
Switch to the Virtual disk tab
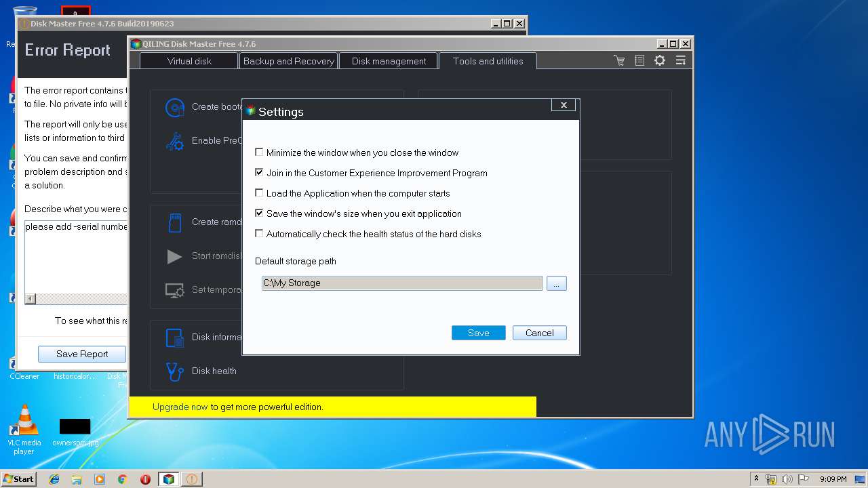pos(189,61)
